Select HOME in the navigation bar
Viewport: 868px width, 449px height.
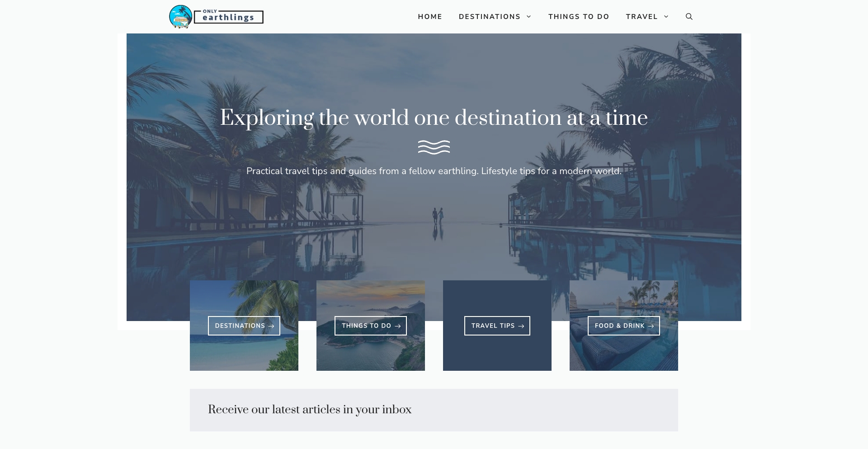click(430, 16)
